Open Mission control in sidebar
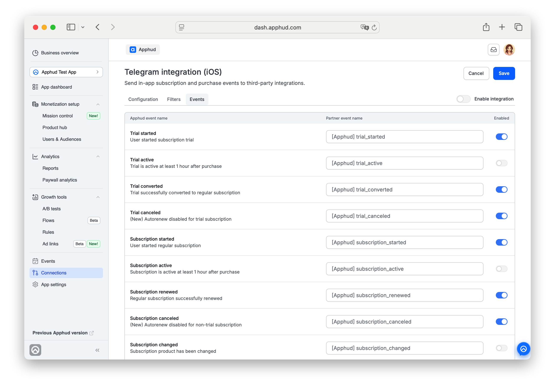Viewport: 555px width, 392px height. pos(57,116)
